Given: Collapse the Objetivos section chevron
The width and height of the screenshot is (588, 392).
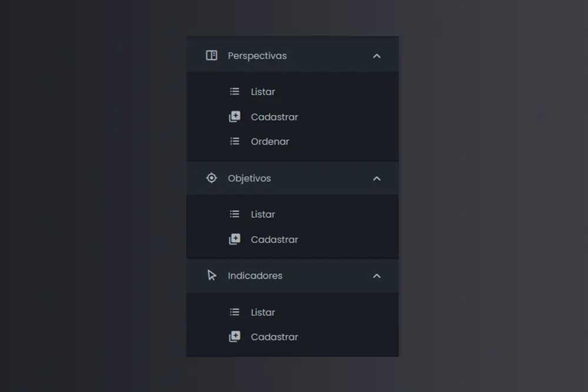Looking at the screenshot, I should click(377, 178).
